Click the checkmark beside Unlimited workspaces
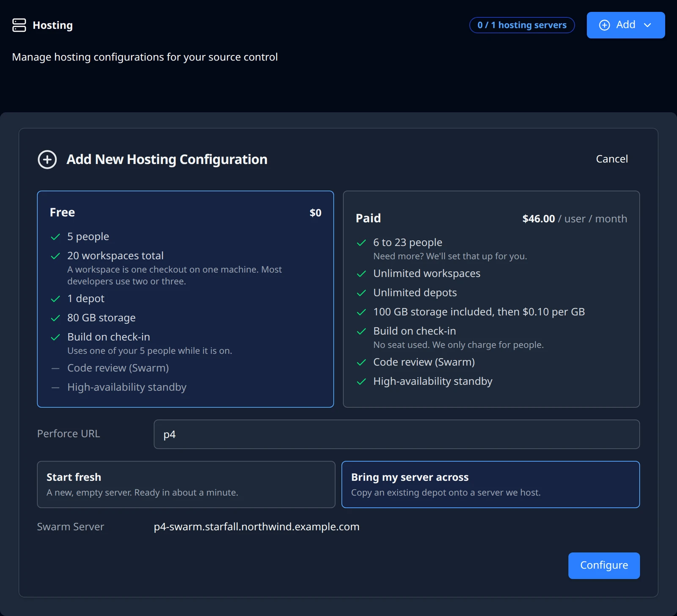The width and height of the screenshot is (677, 616). coord(361,274)
